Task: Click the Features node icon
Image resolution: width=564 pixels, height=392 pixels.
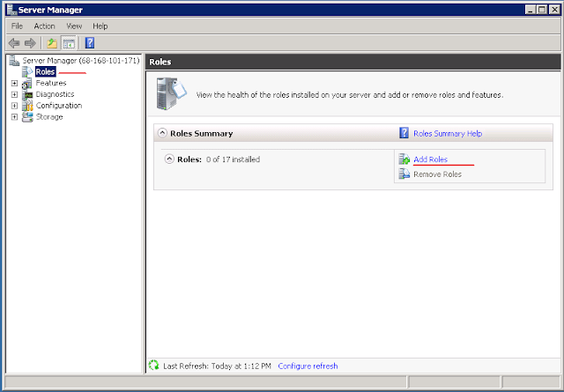Action: 27,84
